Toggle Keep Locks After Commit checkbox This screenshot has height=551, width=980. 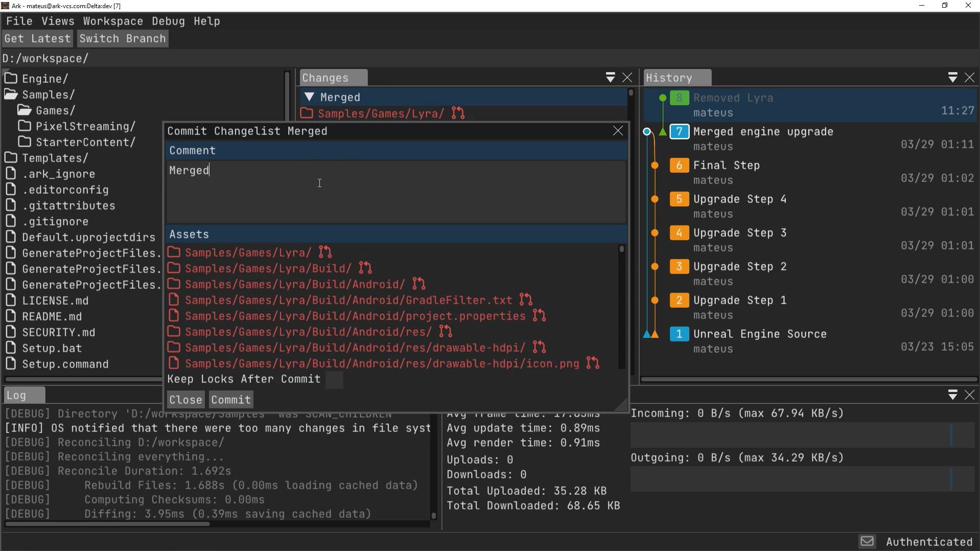(334, 380)
